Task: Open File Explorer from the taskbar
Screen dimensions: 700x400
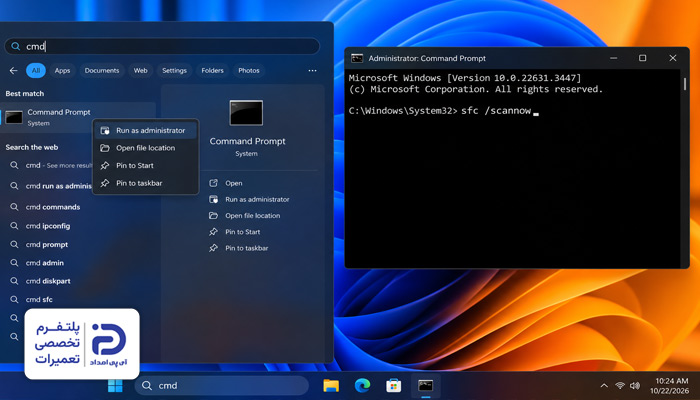Action: click(331, 385)
